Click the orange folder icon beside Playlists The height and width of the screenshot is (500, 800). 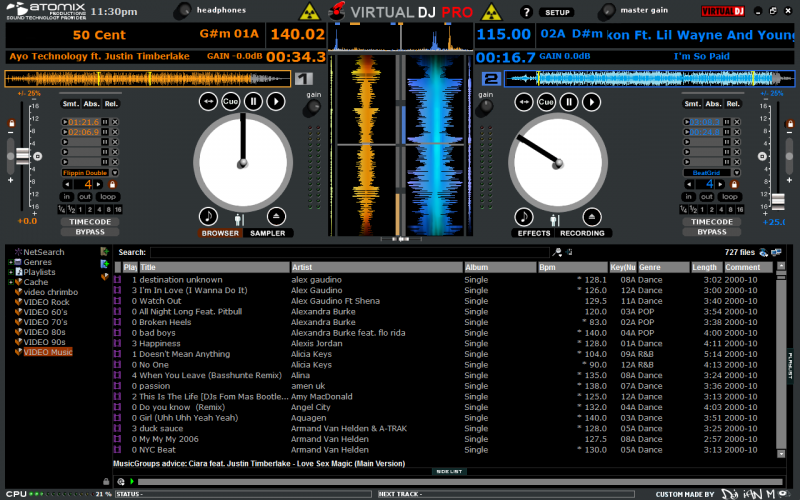point(105,277)
